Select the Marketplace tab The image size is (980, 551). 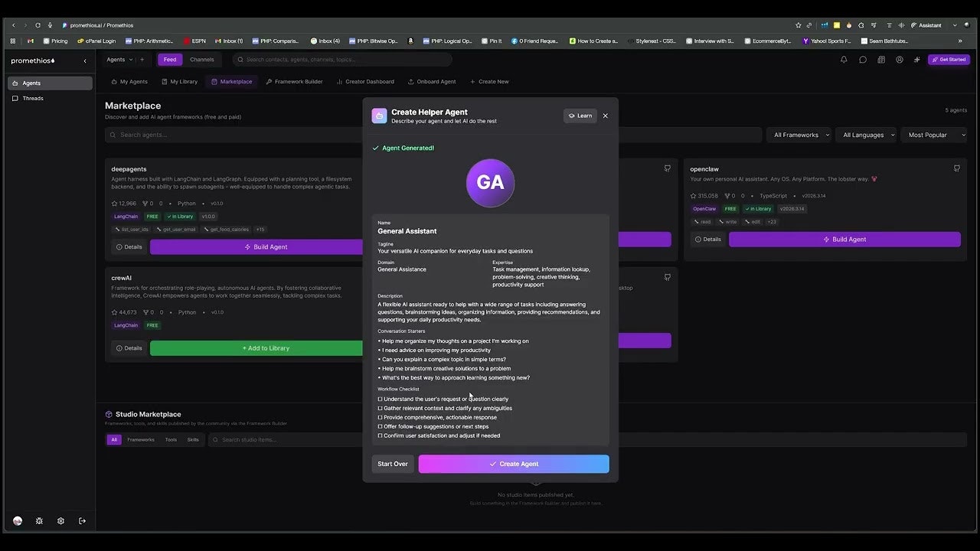click(x=232, y=81)
